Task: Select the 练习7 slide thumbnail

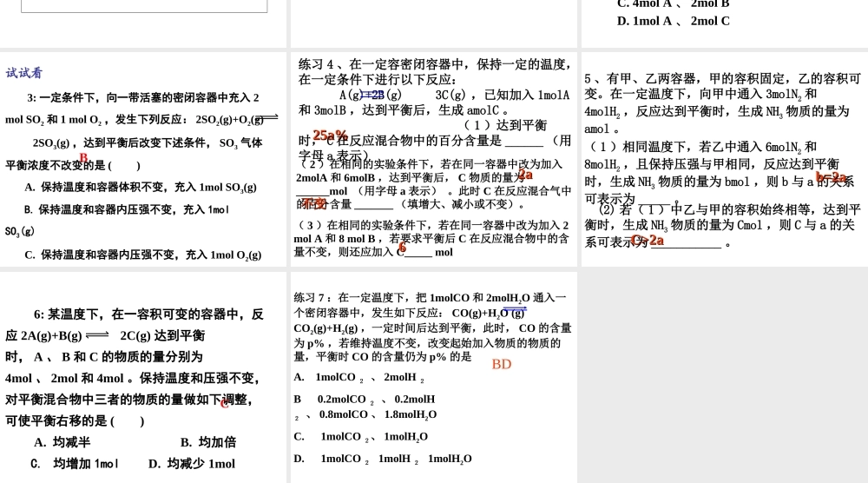Action: tap(433, 377)
